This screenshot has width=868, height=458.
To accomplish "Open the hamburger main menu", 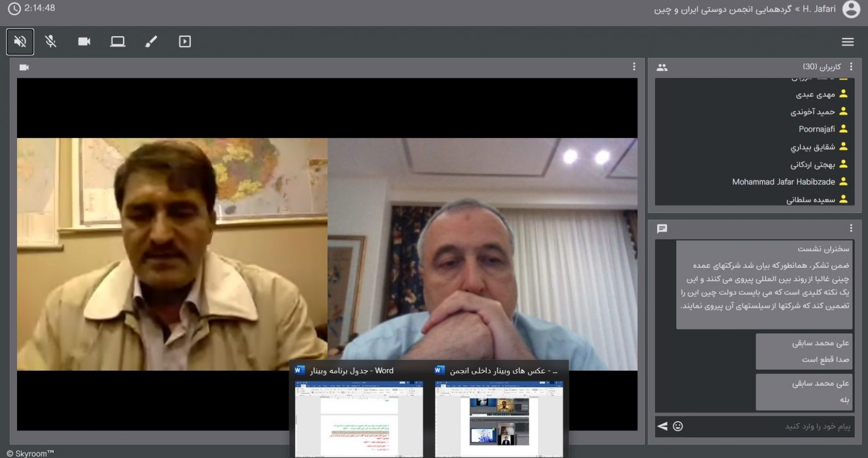I will tap(848, 42).
